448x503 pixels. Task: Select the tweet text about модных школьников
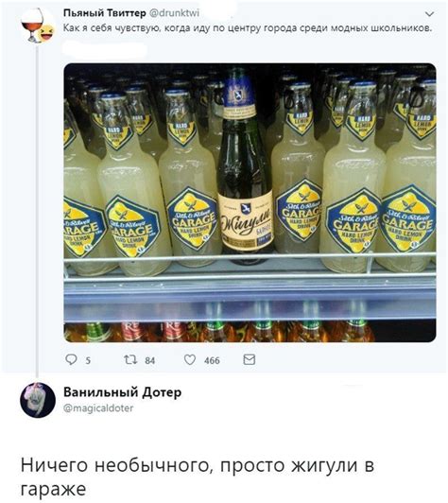click(248, 28)
